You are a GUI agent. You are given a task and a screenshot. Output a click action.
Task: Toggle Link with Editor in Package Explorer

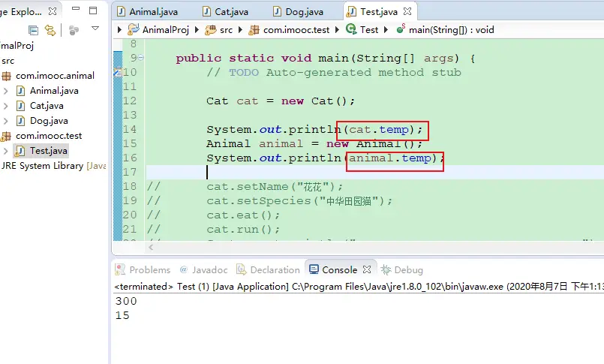50,30
